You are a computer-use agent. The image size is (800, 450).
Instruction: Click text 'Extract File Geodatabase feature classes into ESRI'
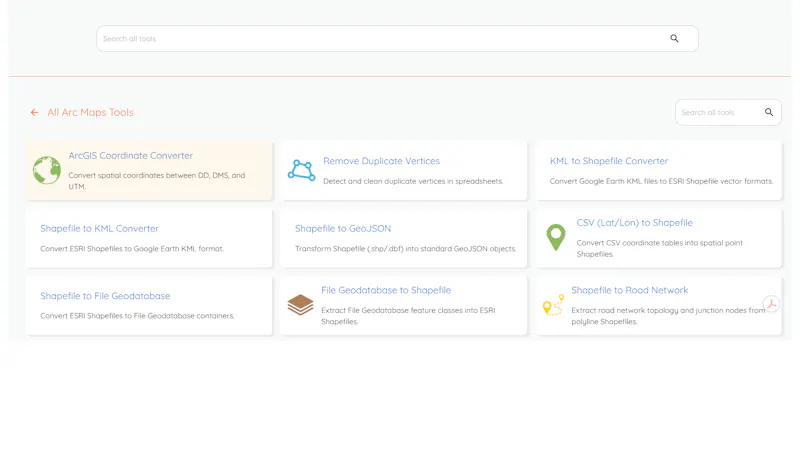pyautogui.click(x=408, y=310)
